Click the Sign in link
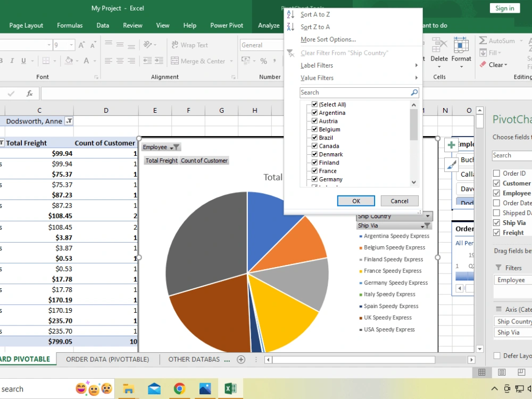The height and width of the screenshot is (399, 532). (x=504, y=8)
